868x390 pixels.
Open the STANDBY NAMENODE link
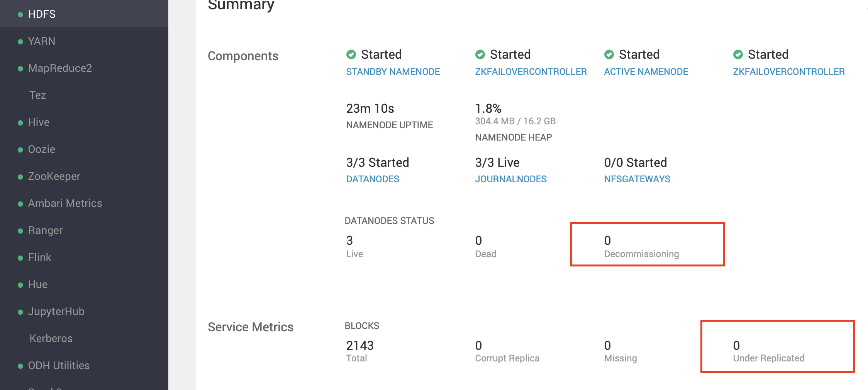(x=393, y=71)
